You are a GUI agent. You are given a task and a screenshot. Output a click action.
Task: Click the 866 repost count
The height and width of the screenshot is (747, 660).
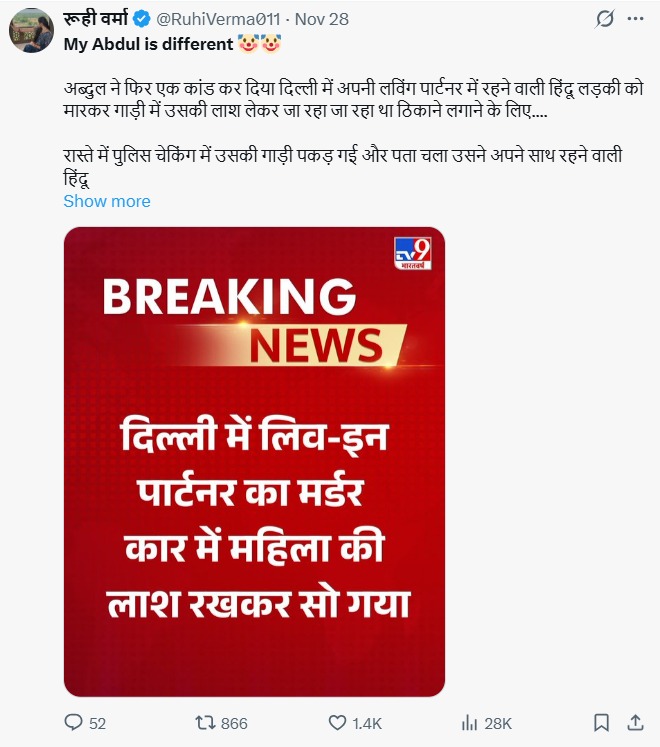pyautogui.click(x=234, y=724)
